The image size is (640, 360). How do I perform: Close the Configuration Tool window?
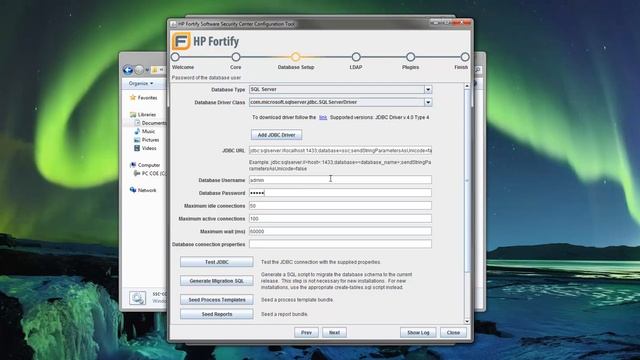click(x=462, y=23)
